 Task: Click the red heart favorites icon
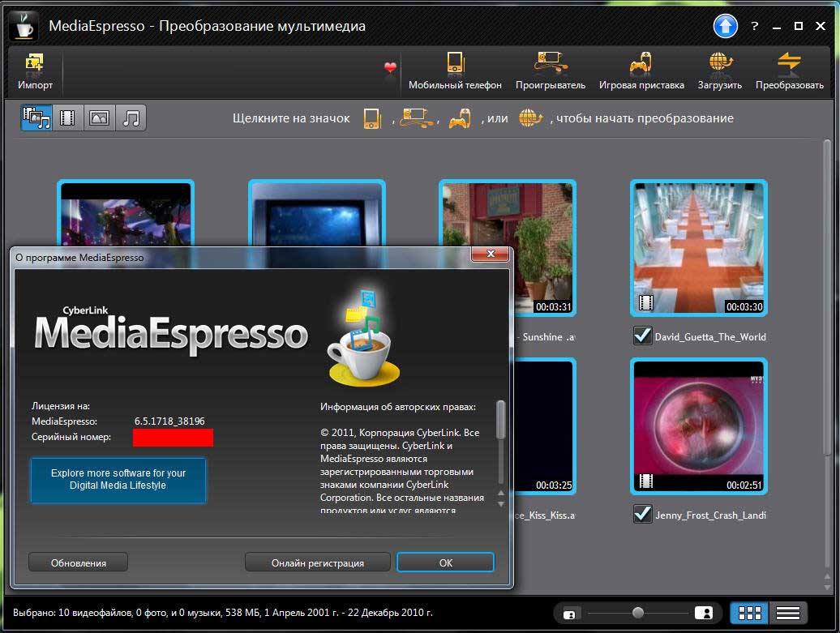390,68
